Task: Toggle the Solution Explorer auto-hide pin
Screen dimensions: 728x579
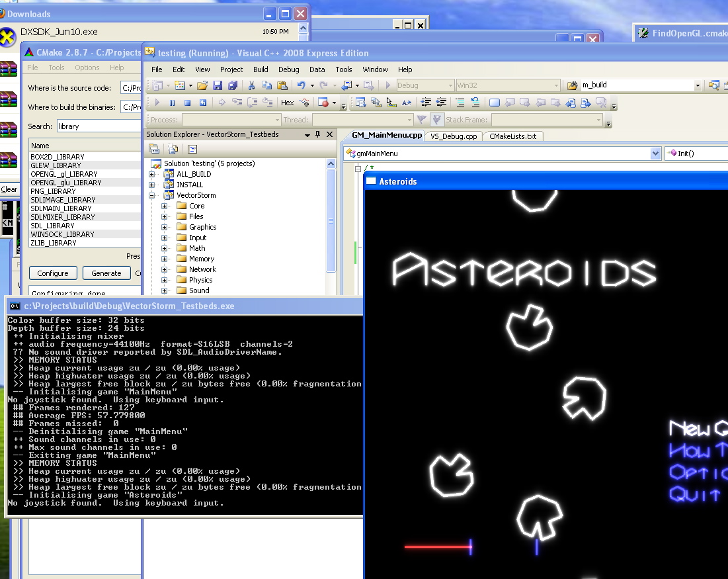Action: (317, 134)
